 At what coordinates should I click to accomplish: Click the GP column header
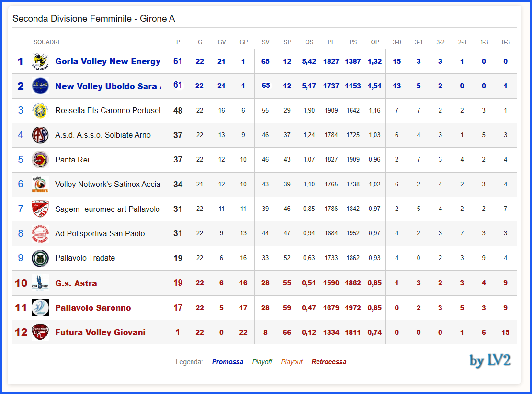[x=244, y=42]
